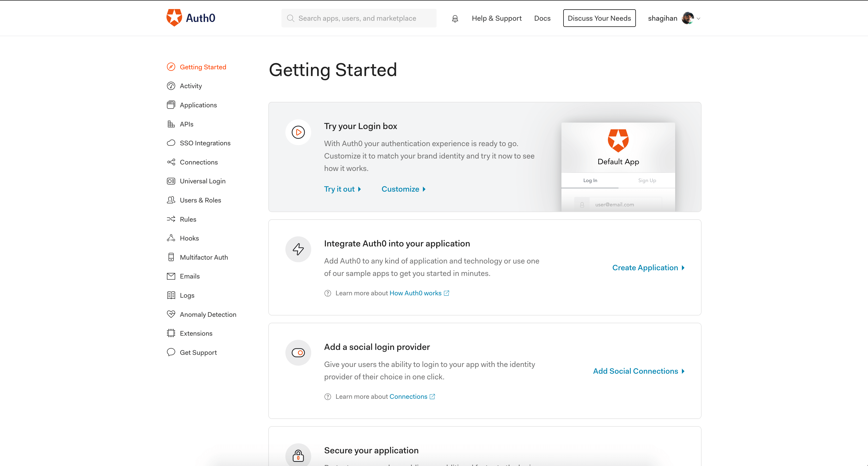Image resolution: width=868 pixels, height=466 pixels.
Task: Open Applications in the sidebar menu
Action: coord(198,105)
